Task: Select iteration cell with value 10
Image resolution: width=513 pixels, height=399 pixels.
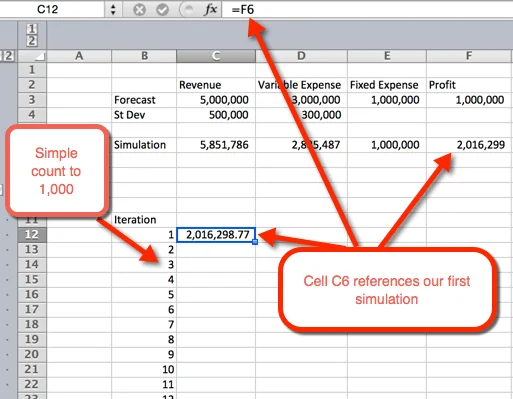Action: tap(144, 370)
